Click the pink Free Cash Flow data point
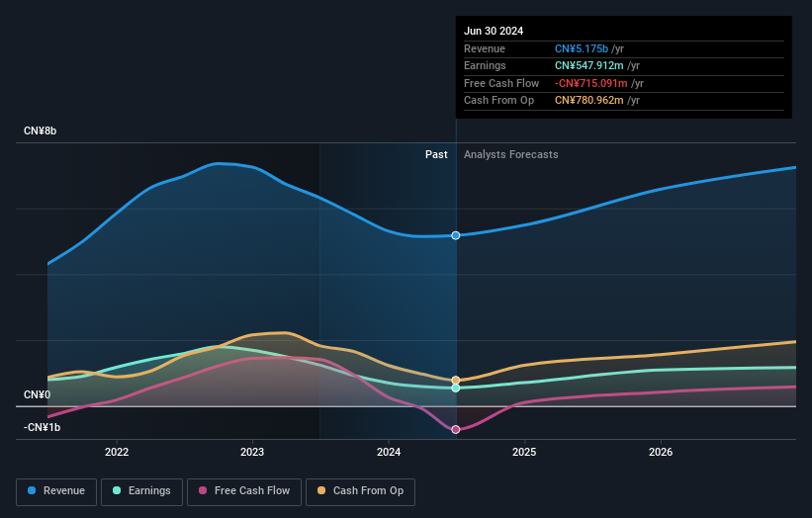Screen dimensions: 812x518 coord(456,429)
